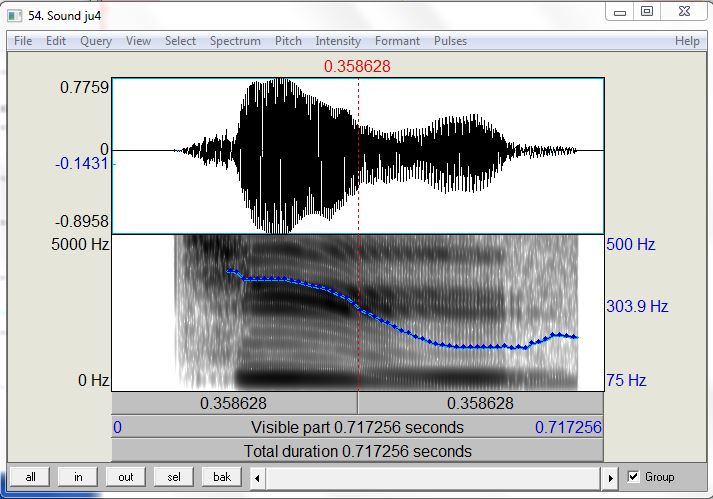This screenshot has height=499, width=713.
Task: Click the 'sel' zoom-to-selection button
Action: click(174, 477)
